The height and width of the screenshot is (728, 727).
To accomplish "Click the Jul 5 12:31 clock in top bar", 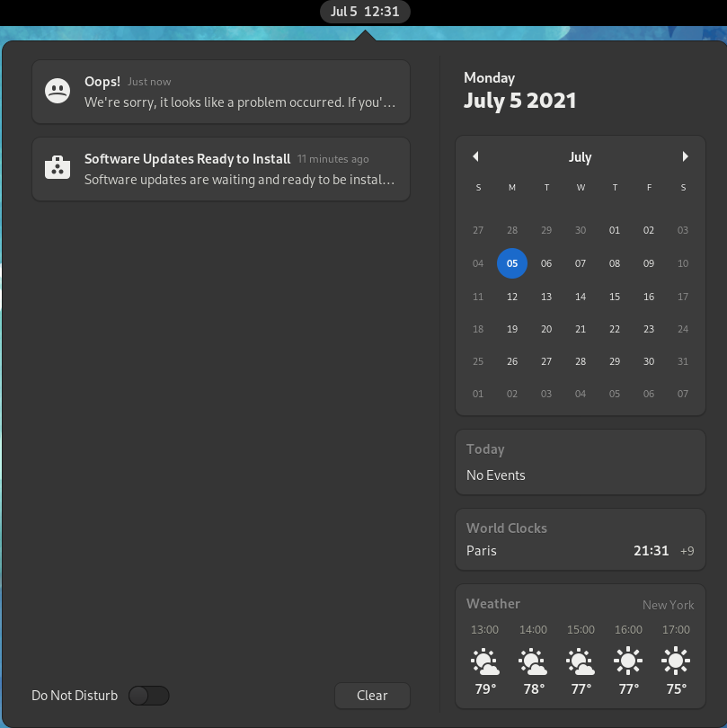I will [365, 12].
